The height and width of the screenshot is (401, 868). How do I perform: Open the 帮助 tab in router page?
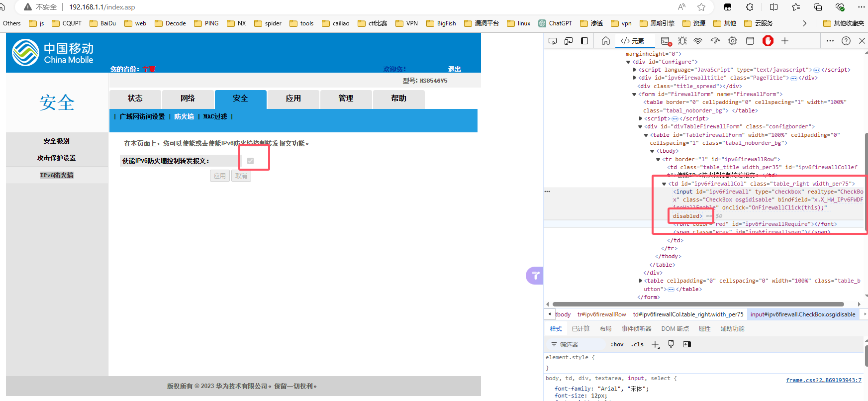[x=399, y=99]
